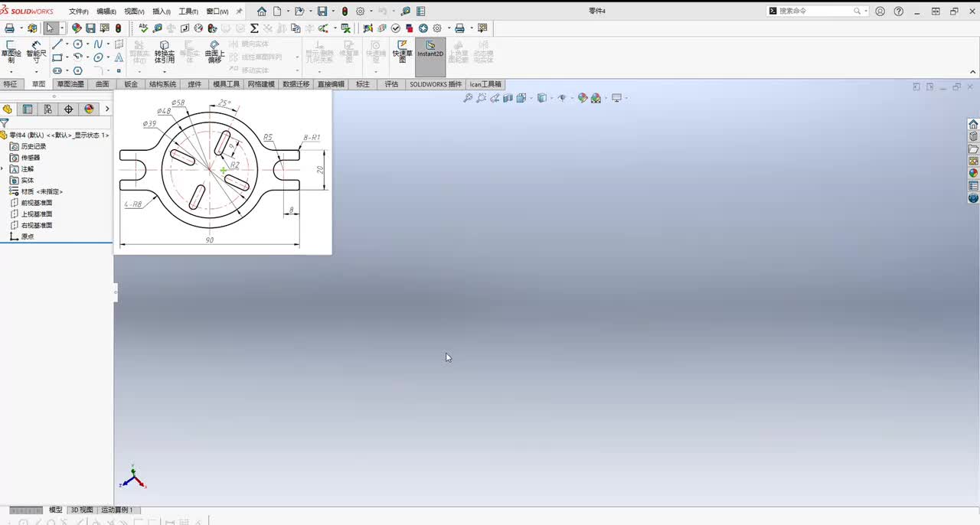Click the Rapid Sketch (快速草图) icon

pos(402,52)
